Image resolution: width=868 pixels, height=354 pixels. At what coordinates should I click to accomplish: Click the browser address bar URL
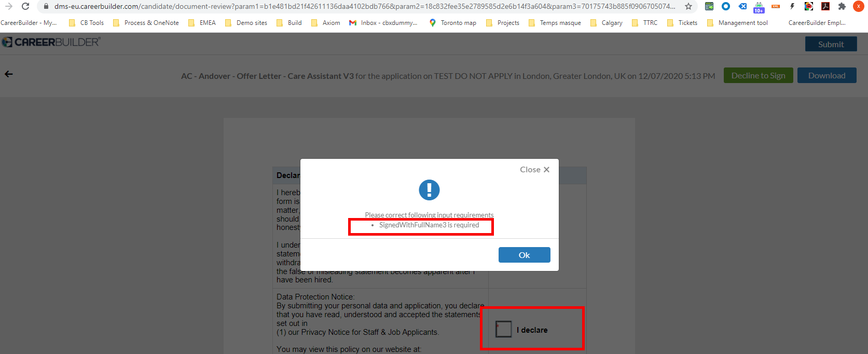click(365, 6)
